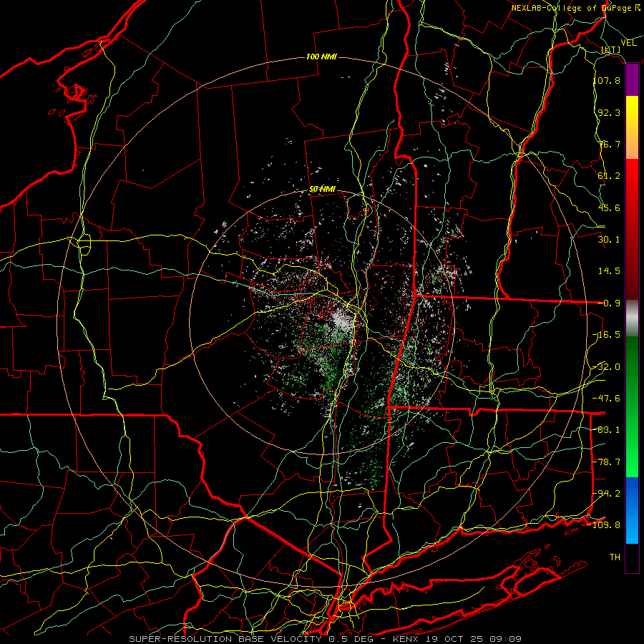Viewport: 644px width, 644px height.
Task: Click the TH label on the legend
Action: pyautogui.click(x=615, y=557)
